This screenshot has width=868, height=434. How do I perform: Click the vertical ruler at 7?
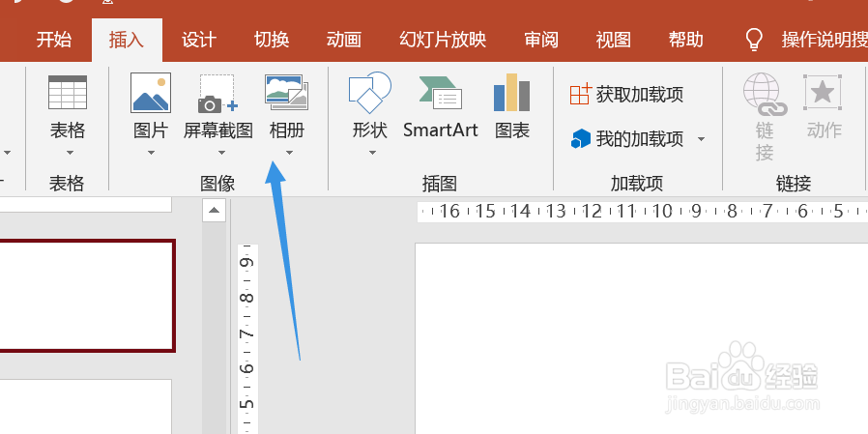(248, 333)
